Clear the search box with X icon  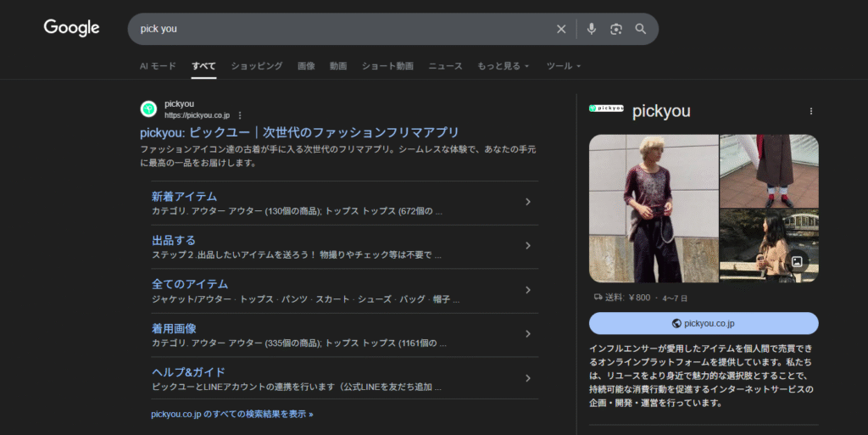tap(561, 29)
